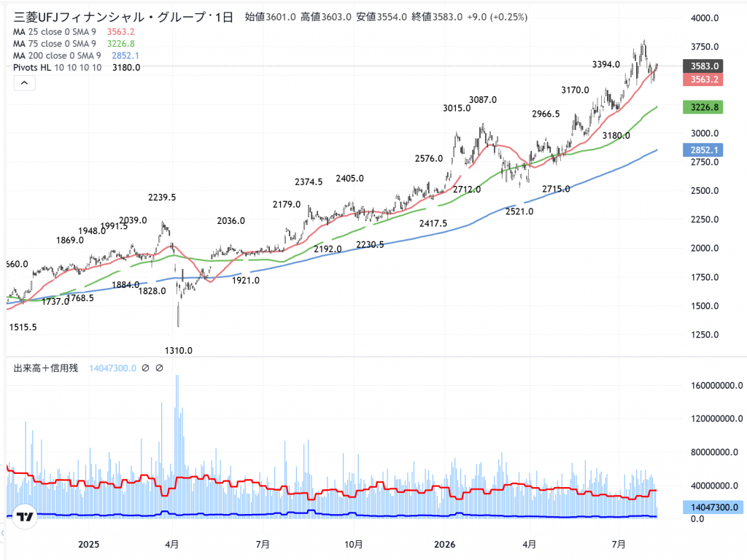This screenshot has height=560, width=747.
Task: Click the pivot high label 2239.5
Action: click(x=162, y=197)
